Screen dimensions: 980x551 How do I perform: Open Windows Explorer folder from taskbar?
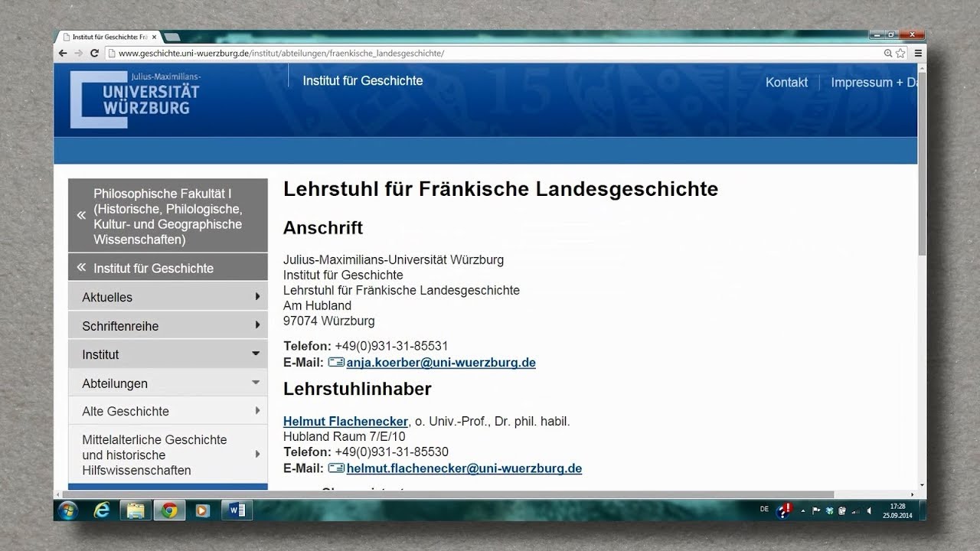(135, 510)
